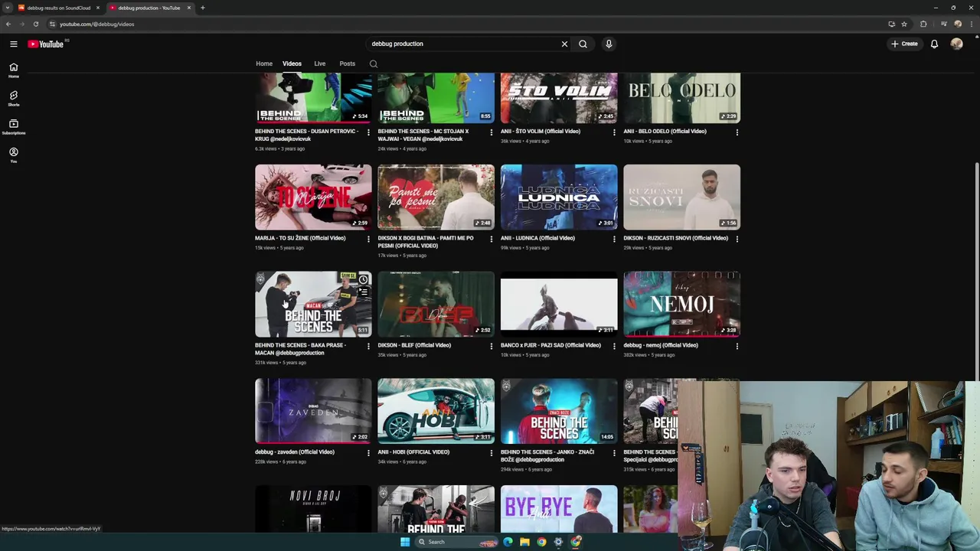The width and height of the screenshot is (980, 551).
Task: Go to Home in the sidebar
Action: click(x=13, y=70)
